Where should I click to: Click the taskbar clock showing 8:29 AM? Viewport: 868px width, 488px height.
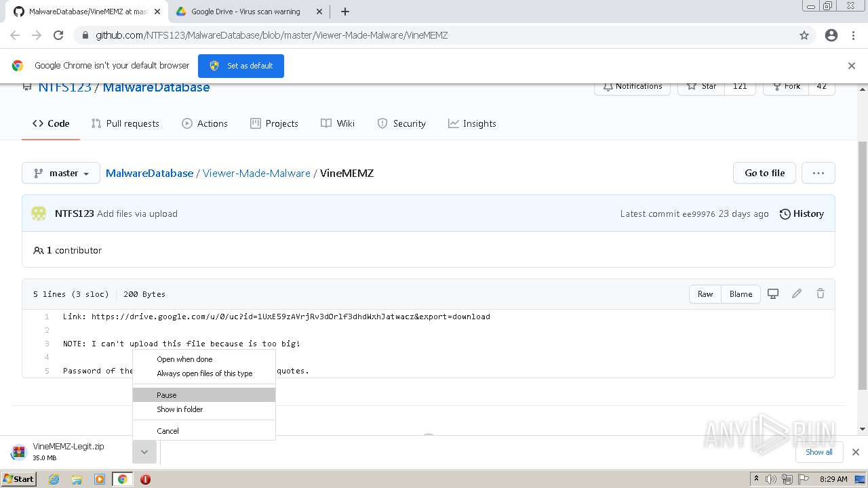833,479
